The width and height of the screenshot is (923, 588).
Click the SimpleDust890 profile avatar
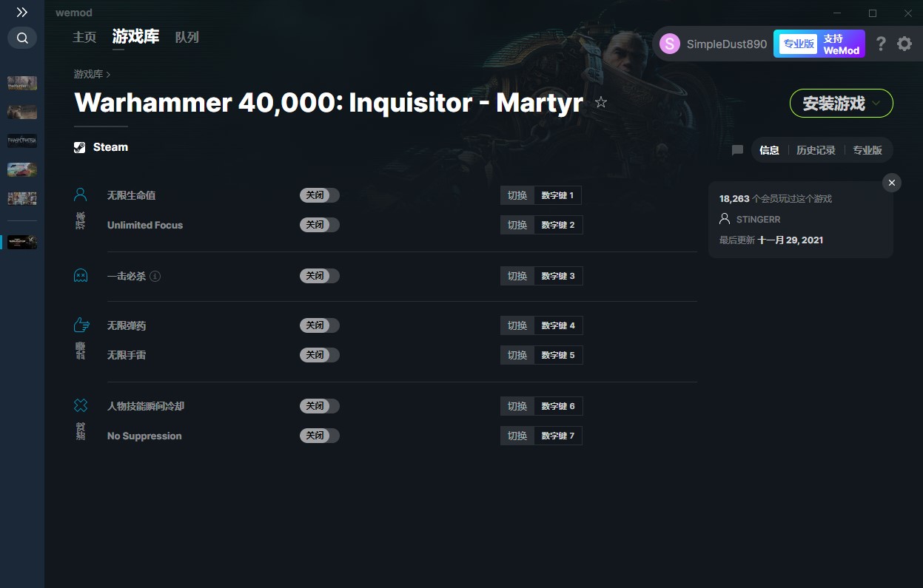click(x=670, y=44)
